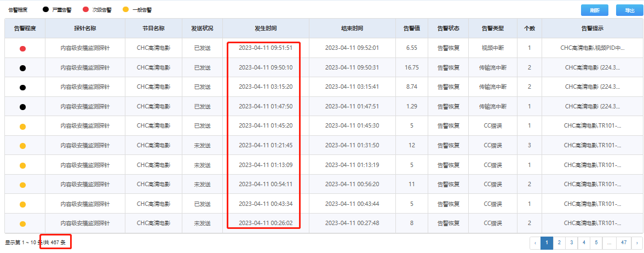Click yellow severity dot in 01:45:20 row
This screenshot has width=644, height=253.
click(x=22, y=127)
